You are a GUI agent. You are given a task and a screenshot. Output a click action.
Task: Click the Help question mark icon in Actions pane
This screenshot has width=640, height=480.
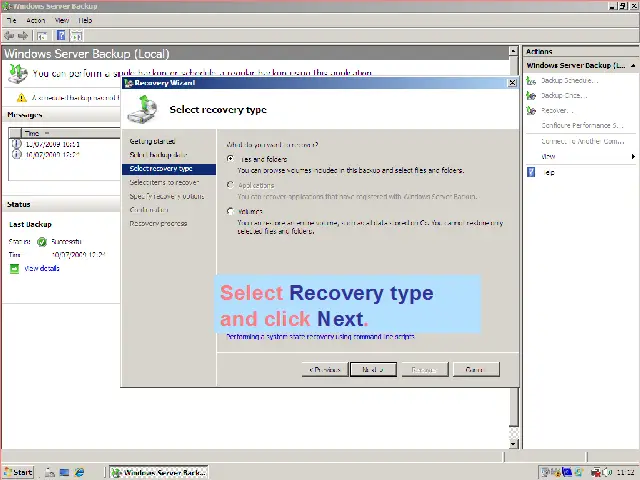coord(531,172)
